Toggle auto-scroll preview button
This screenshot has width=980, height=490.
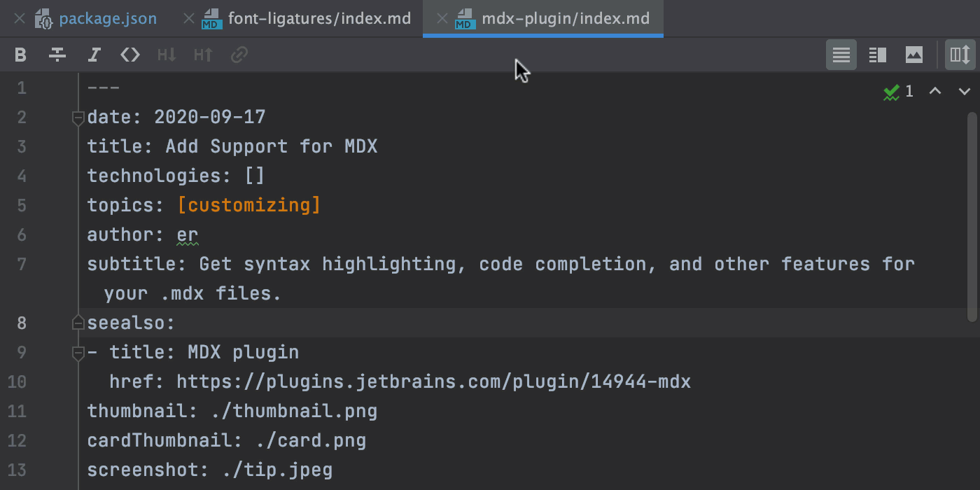[960, 55]
